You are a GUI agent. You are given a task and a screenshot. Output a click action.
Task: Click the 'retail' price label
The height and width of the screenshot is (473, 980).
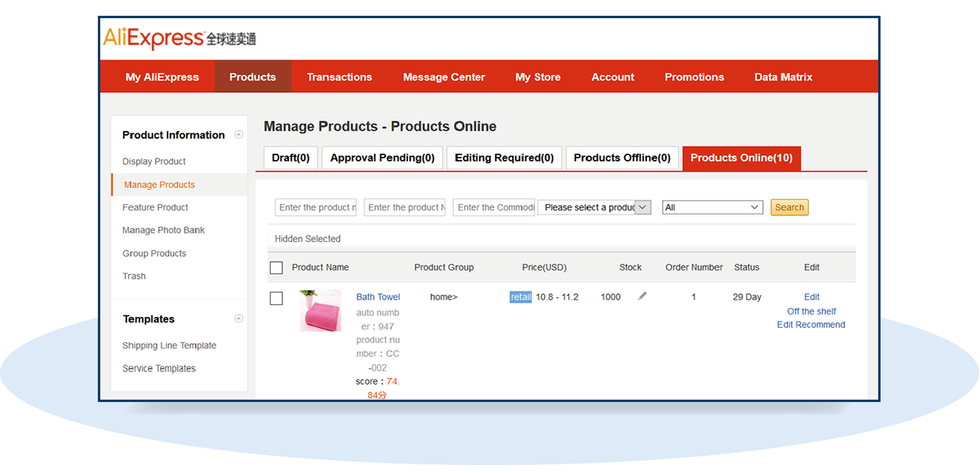pyautogui.click(x=521, y=297)
